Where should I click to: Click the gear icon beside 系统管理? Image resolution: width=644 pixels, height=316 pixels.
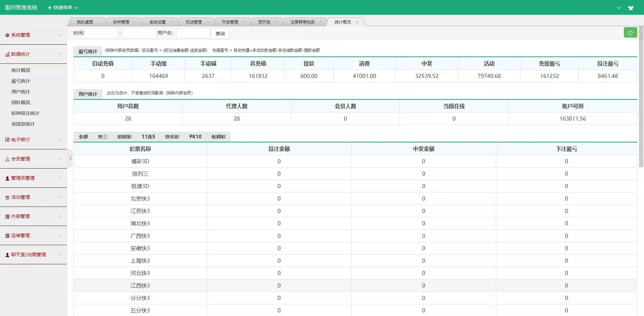click(x=7, y=35)
